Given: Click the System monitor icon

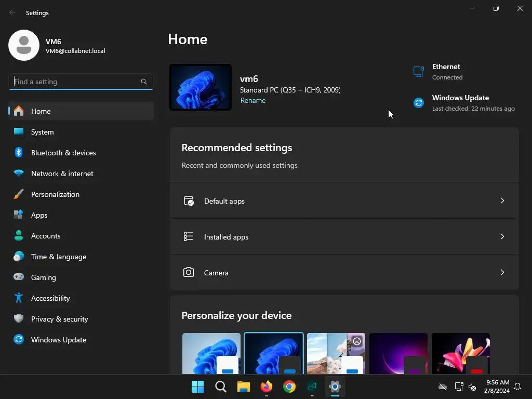Looking at the screenshot, I should [x=19, y=131].
